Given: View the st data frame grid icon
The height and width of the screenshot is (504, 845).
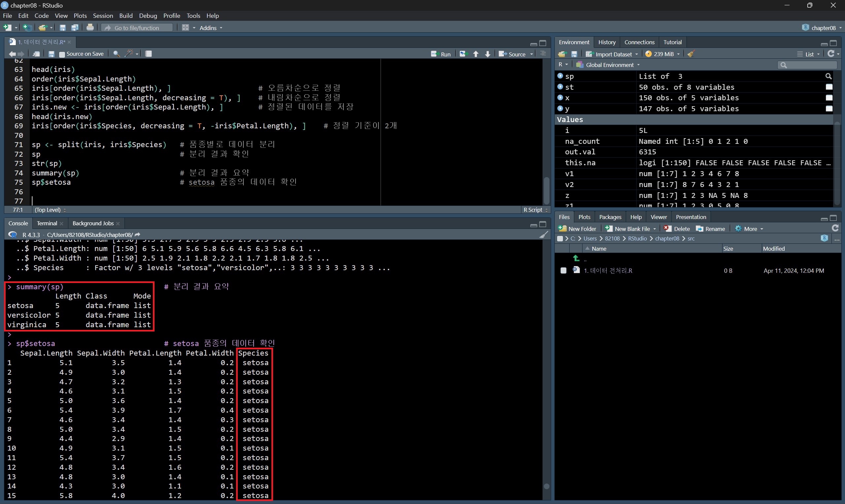Looking at the screenshot, I should click(829, 87).
